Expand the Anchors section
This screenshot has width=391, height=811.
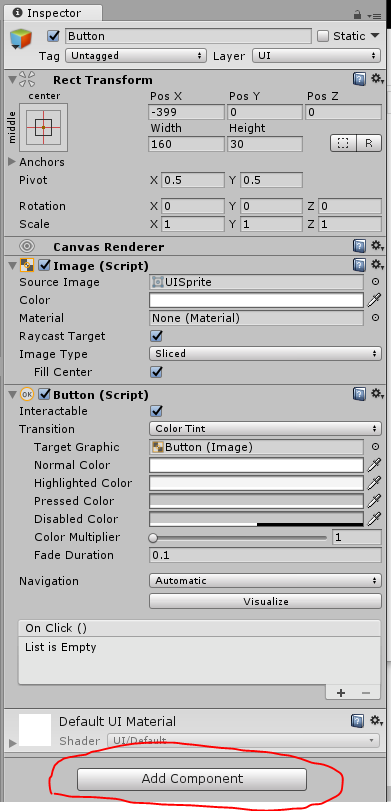[12, 162]
